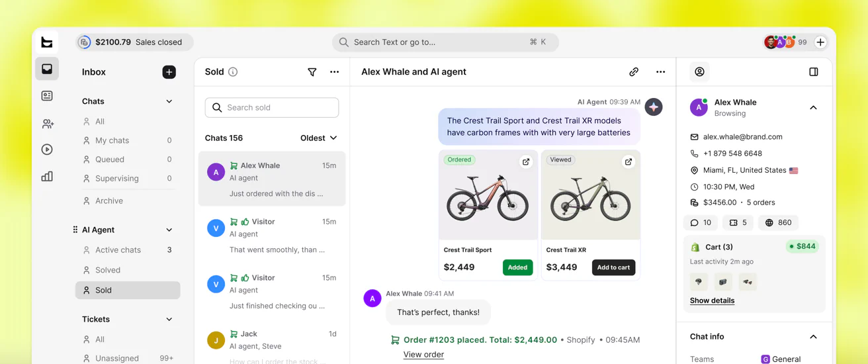Click the $844 cart total badge
Viewport: 868px width, 364px height.
click(x=802, y=246)
